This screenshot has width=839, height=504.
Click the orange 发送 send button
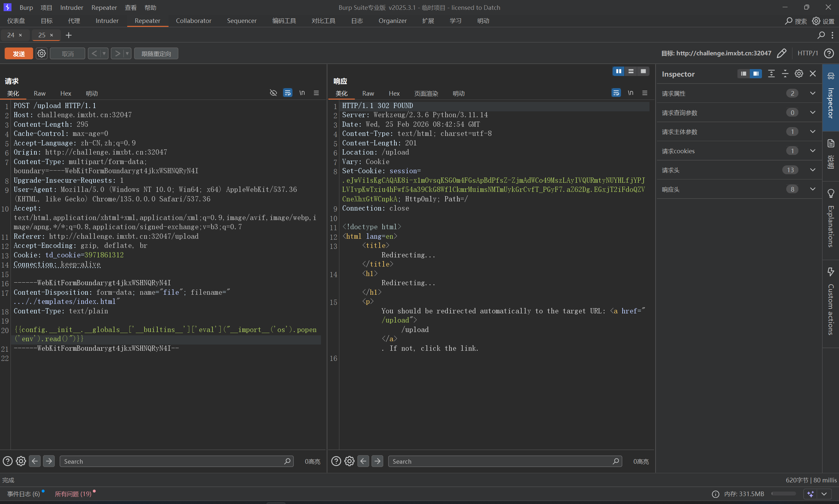[19, 53]
